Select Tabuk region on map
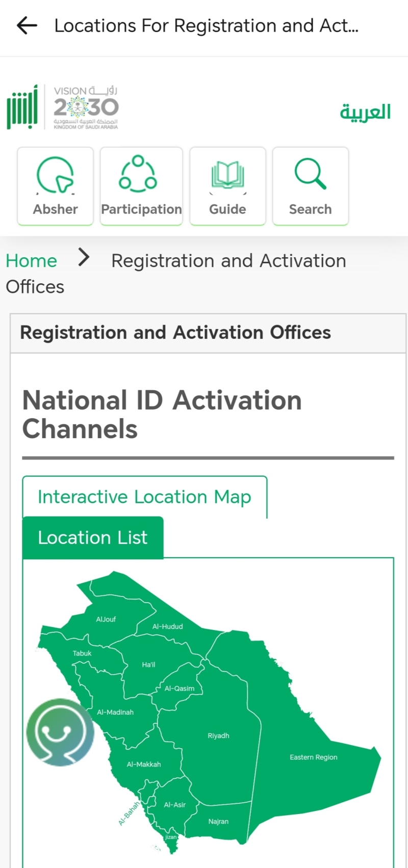The image size is (408, 868). point(82,653)
